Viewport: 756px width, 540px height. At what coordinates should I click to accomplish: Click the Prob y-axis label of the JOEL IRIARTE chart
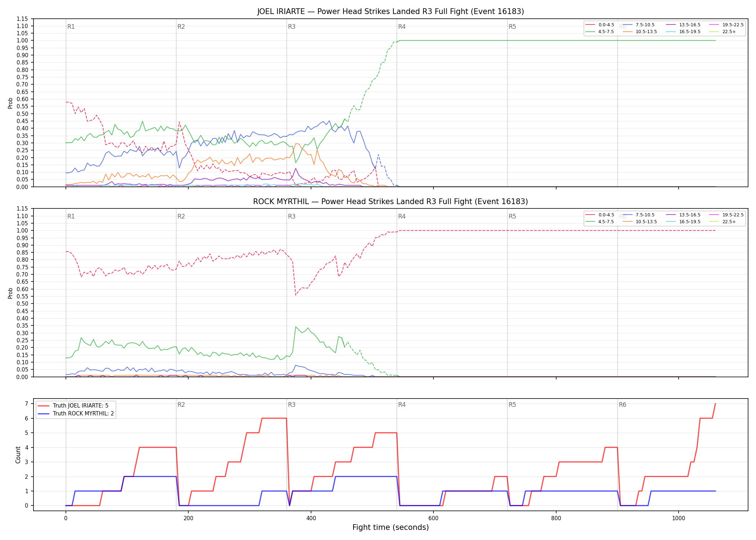point(10,103)
